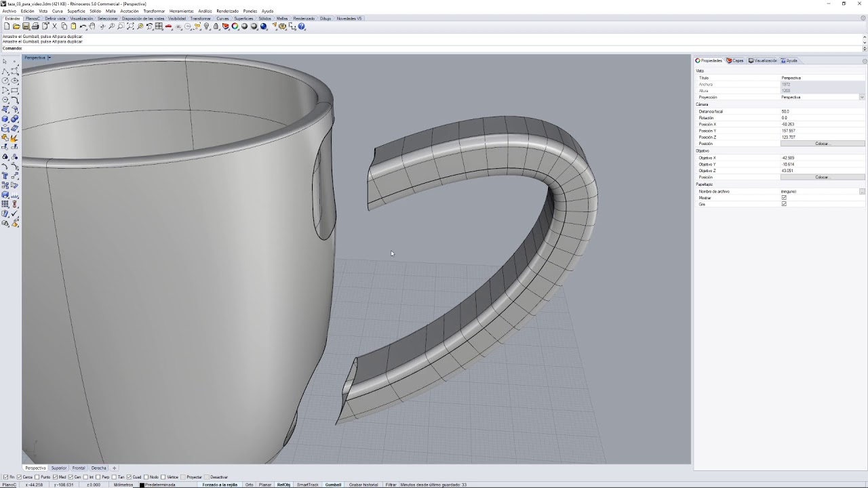Viewport: 868px width, 488px height.
Task: Select the Pan hand tool icon
Action: (92, 26)
